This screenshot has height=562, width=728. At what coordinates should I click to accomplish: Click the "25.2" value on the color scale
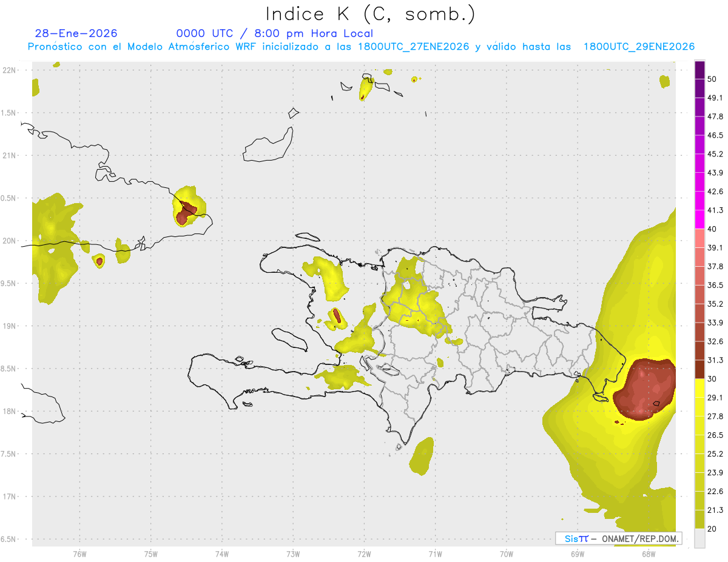[x=715, y=454]
